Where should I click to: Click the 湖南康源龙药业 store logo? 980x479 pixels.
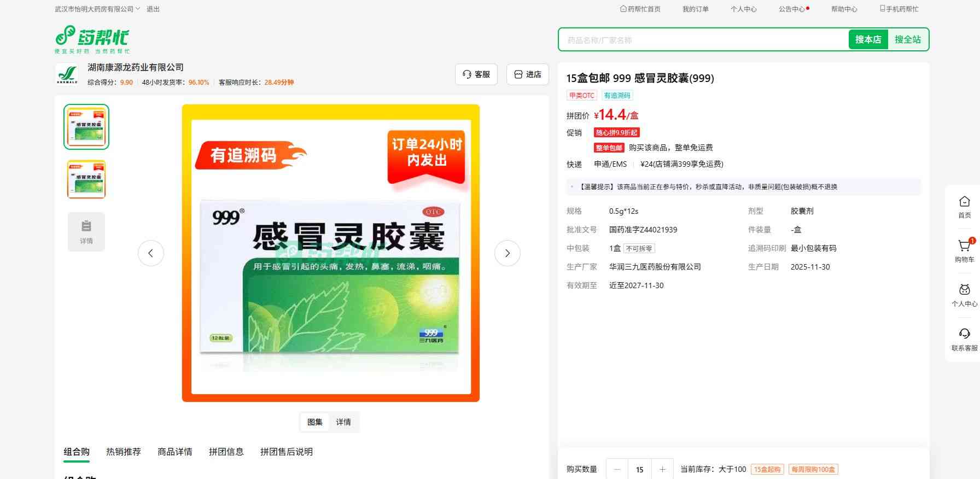click(x=67, y=74)
